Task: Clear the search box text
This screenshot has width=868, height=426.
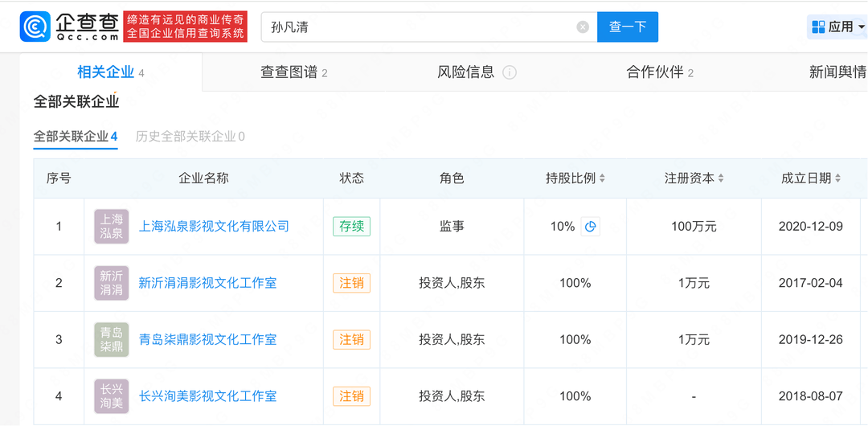Action: [583, 27]
